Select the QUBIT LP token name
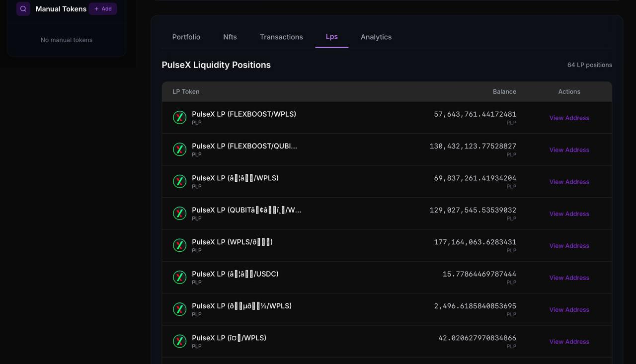The height and width of the screenshot is (364, 636). [246, 210]
